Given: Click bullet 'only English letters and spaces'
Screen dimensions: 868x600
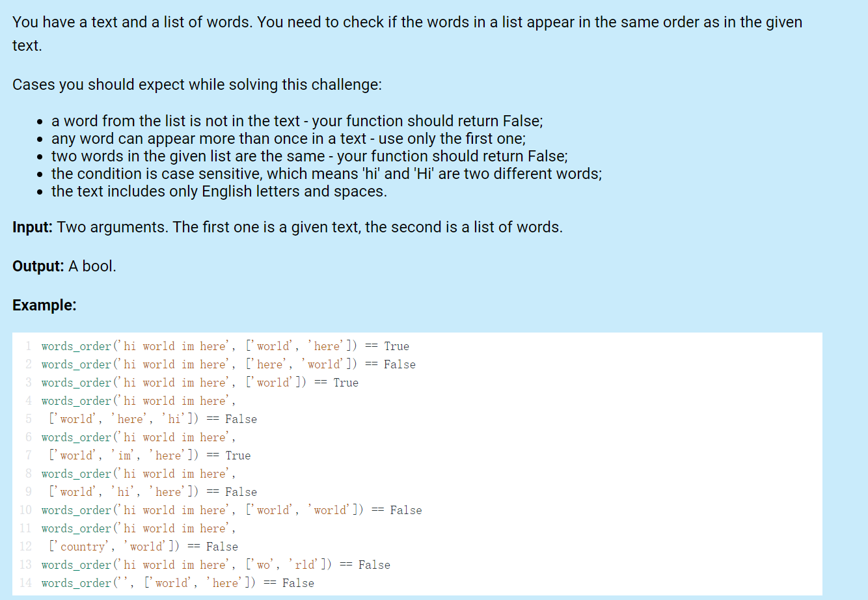Looking at the screenshot, I should [219, 191].
